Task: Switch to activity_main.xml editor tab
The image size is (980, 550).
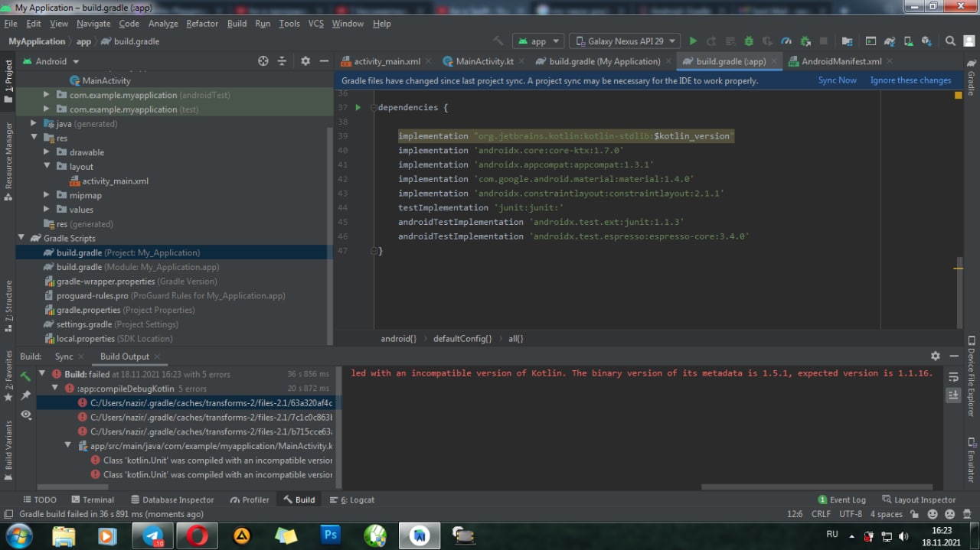Action: click(x=387, y=61)
